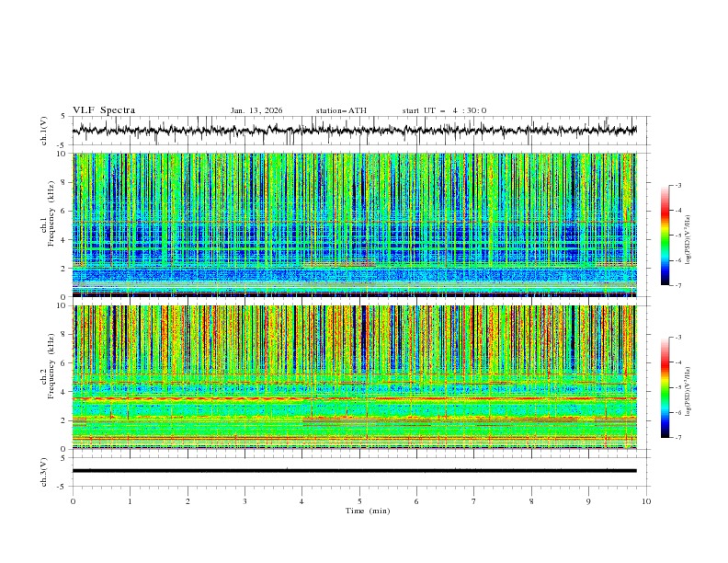Screen dimensions: 728x563
Task: Click the Jan. 13, 2026 date label
Action: click(x=256, y=110)
